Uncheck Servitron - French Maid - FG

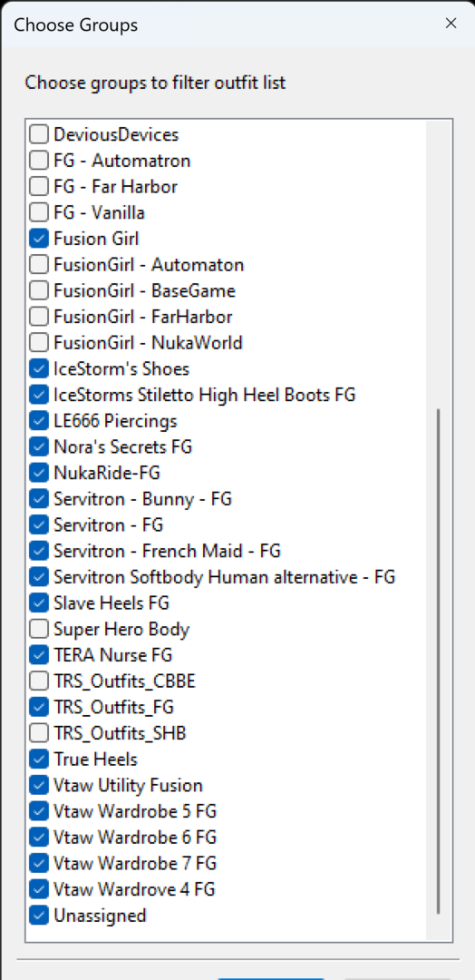pyautogui.click(x=39, y=551)
